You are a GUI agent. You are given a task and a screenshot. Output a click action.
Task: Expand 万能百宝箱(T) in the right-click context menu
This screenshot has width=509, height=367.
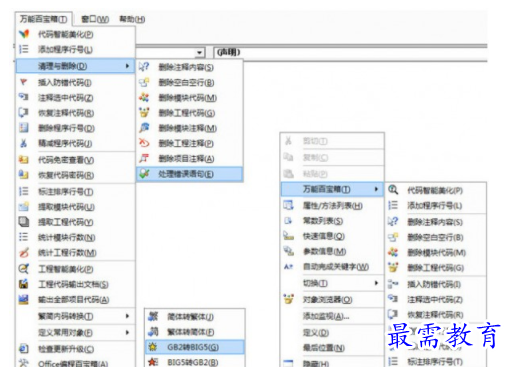(332, 189)
